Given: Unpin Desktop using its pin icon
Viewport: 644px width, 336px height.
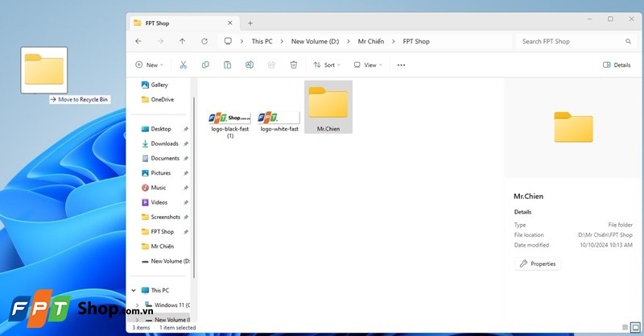Looking at the screenshot, I should tap(186, 129).
